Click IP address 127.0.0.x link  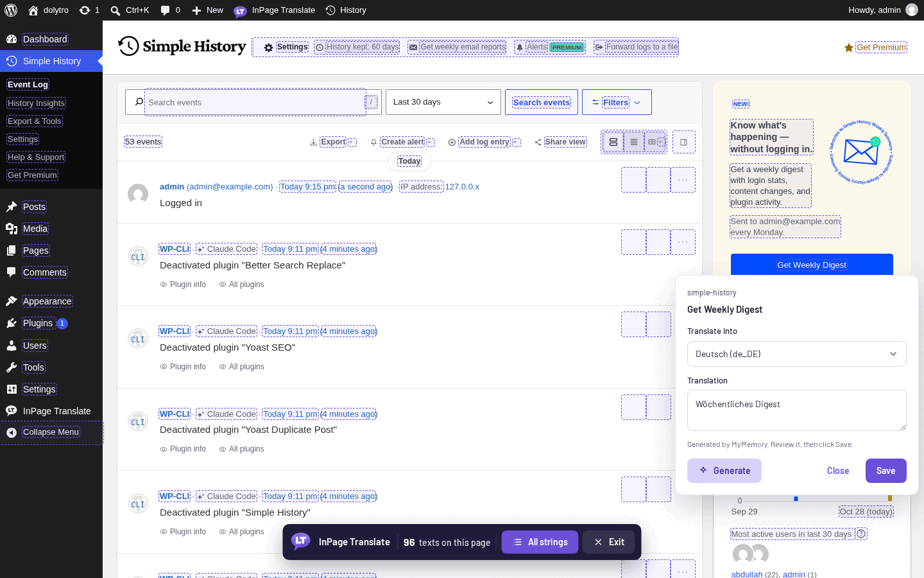[462, 187]
